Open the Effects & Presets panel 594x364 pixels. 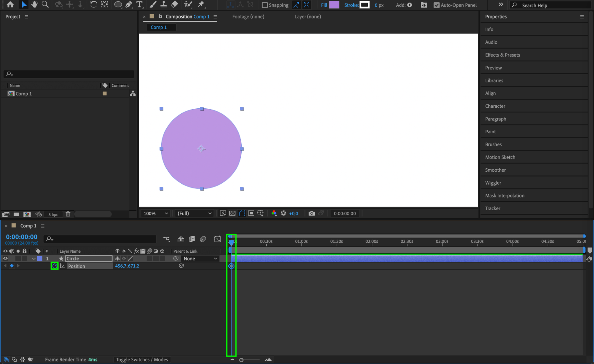(x=502, y=55)
